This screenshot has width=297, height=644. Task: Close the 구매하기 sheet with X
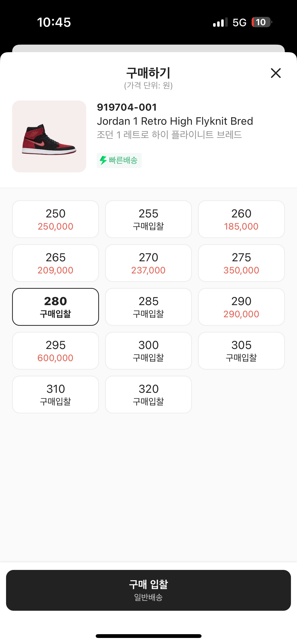click(276, 73)
